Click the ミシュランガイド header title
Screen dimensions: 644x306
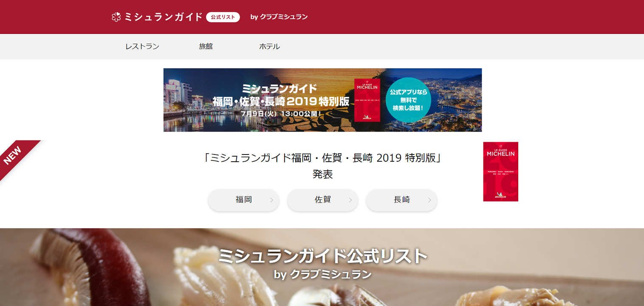pyautogui.click(x=164, y=17)
